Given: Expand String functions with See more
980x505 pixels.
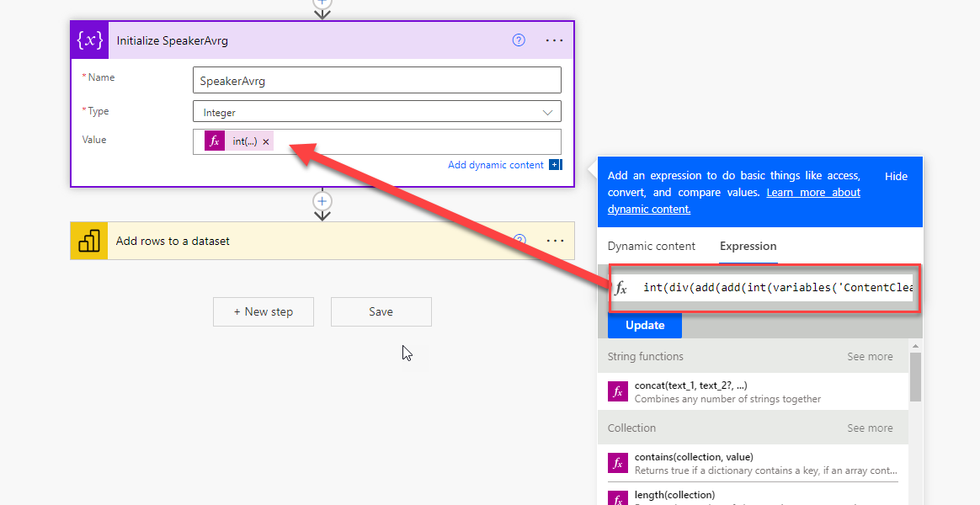Looking at the screenshot, I should [869, 357].
